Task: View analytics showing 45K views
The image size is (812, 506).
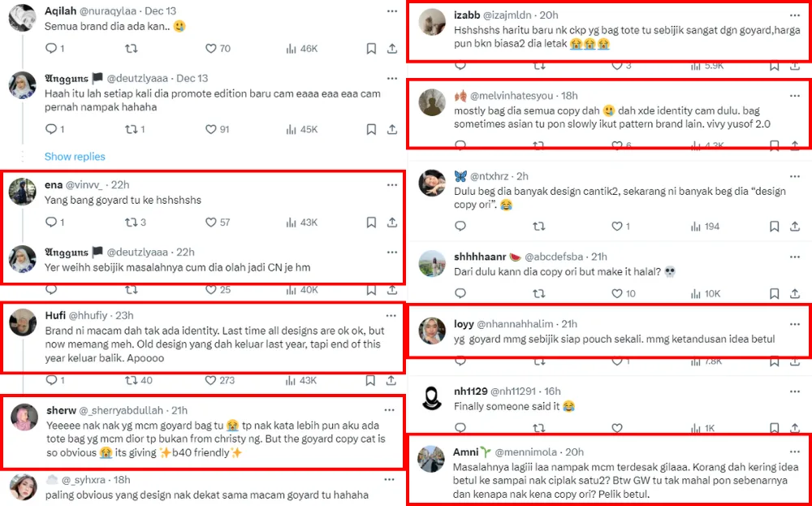Action: 291,129
